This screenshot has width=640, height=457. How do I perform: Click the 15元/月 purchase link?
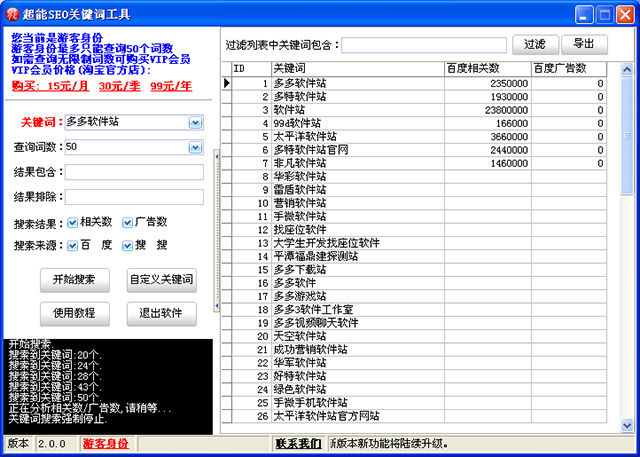click(69, 86)
